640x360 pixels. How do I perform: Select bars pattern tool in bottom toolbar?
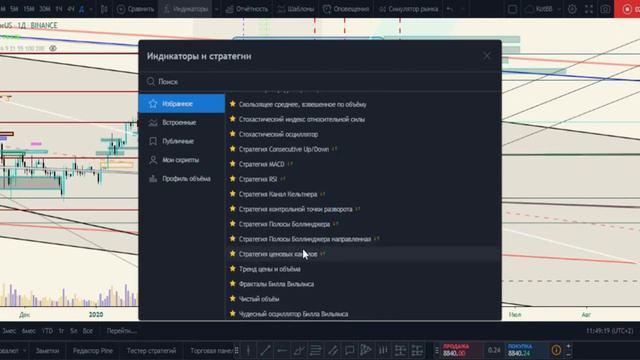[383, 350]
